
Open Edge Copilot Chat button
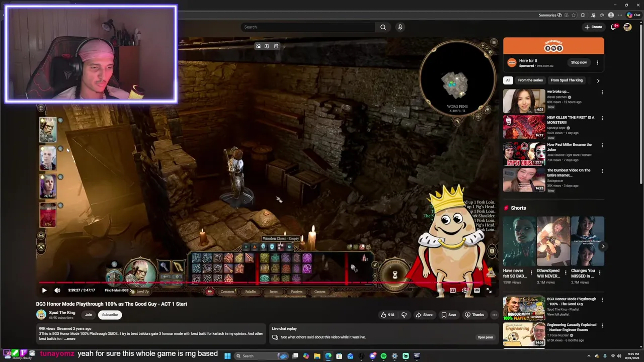[633, 15]
